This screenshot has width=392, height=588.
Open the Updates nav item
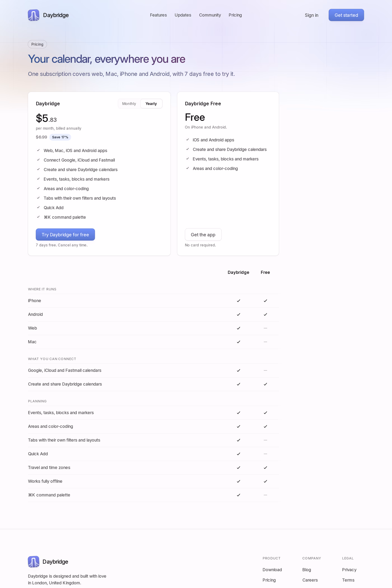tap(183, 15)
